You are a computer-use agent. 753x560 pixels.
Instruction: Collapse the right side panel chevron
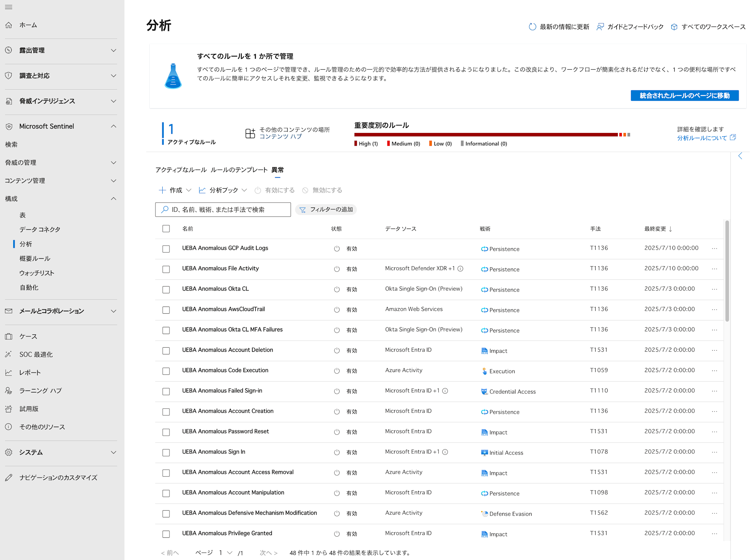point(740,156)
